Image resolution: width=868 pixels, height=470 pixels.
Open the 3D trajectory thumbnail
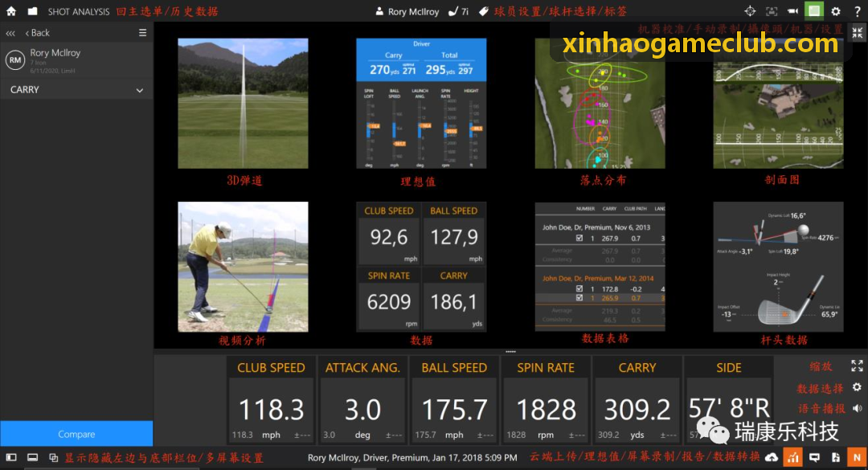coord(243,104)
